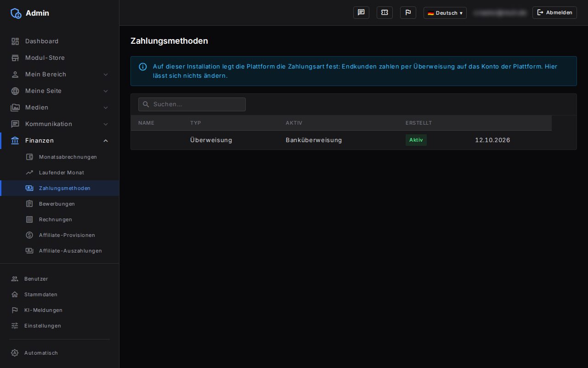This screenshot has height=368, width=588.
Task: Click the Medien images icon
Action: click(15, 108)
